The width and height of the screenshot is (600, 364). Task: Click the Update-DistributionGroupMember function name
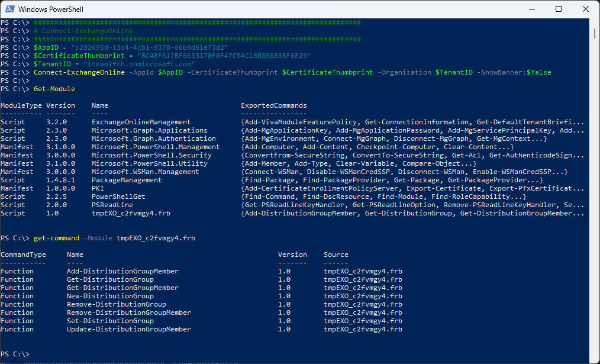point(129,330)
